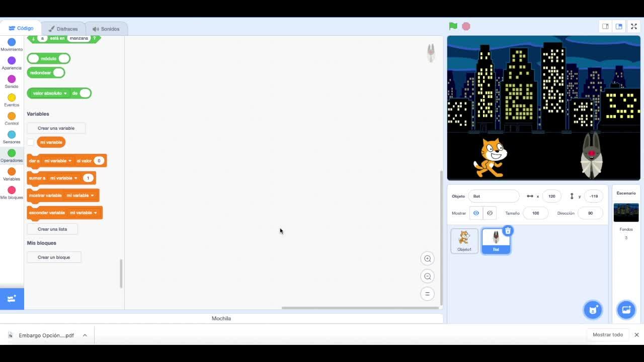Click 'Crear un bloque' button
The width and height of the screenshot is (644, 362).
coord(54,257)
